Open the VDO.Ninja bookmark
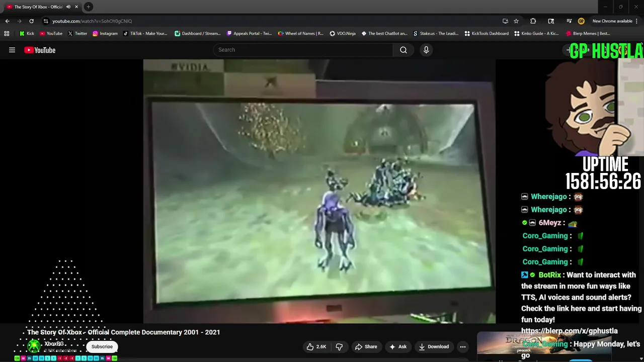The image size is (644, 362). [x=343, y=34]
